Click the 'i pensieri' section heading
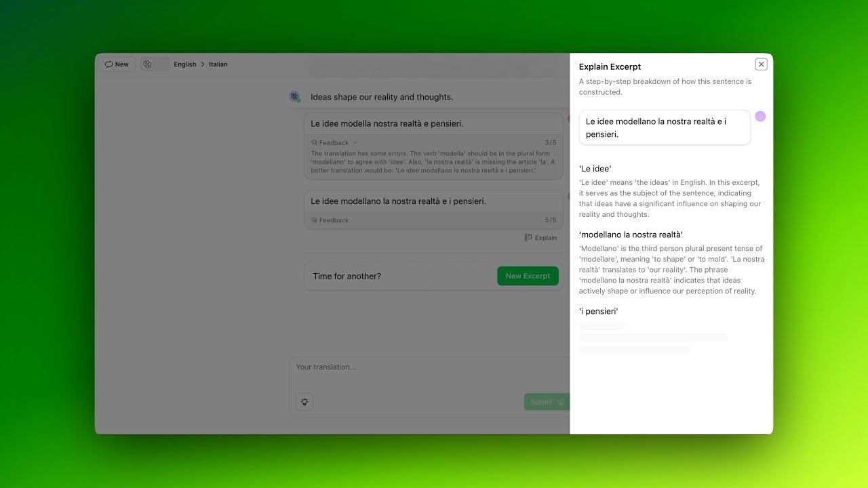Screen dimensions: 868x488 pyautogui.click(x=599, y=311)
